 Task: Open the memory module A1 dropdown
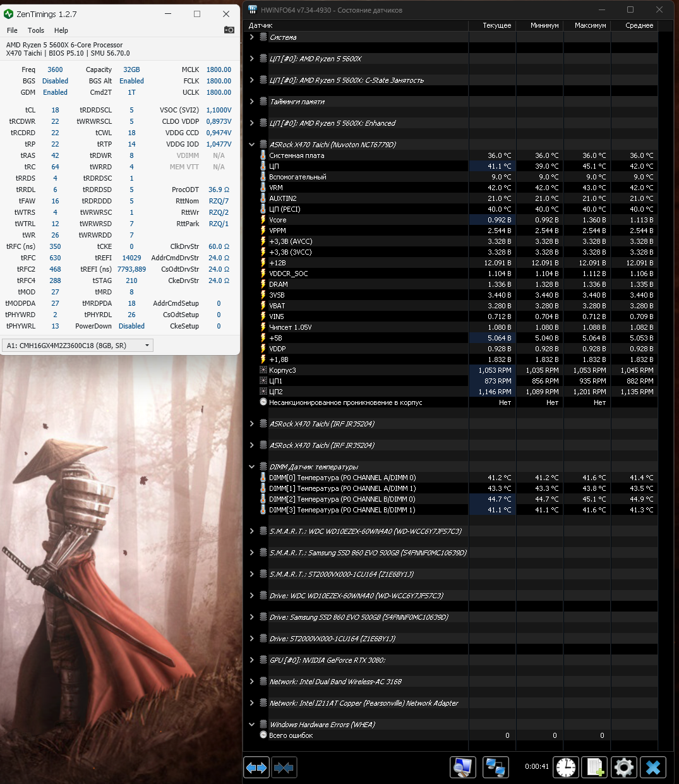[78, 346]
